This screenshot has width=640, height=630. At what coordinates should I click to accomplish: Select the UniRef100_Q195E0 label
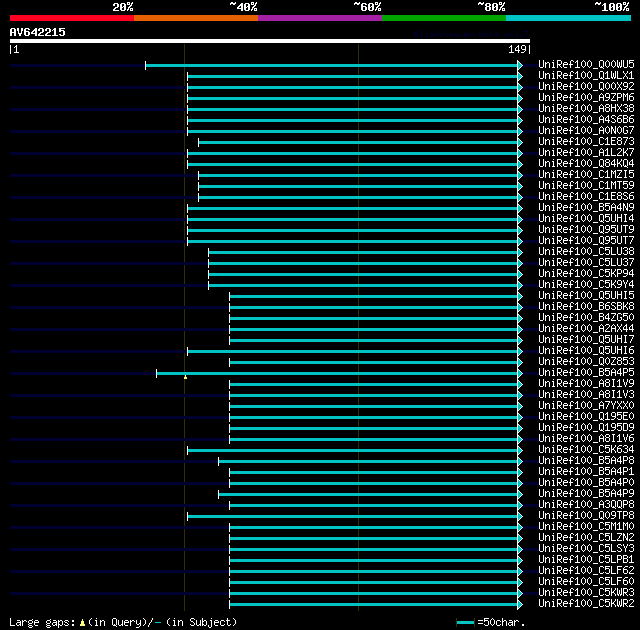586,417
